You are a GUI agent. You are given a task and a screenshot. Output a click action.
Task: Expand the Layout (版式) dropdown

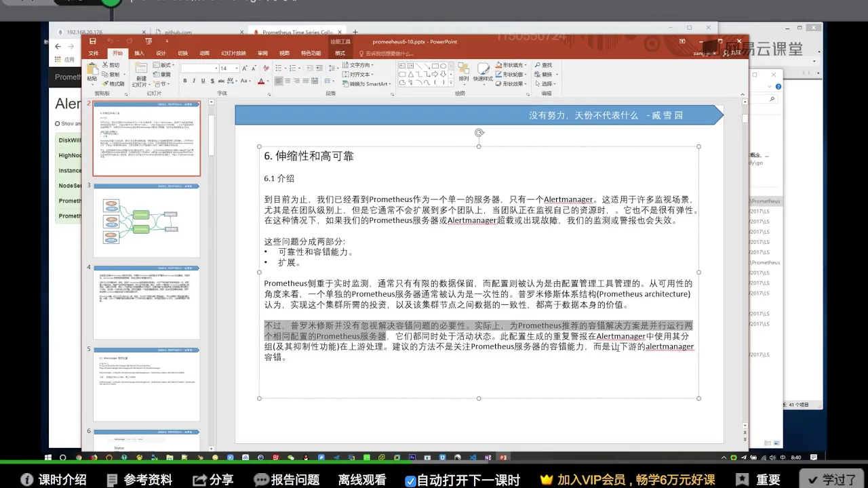162,65
